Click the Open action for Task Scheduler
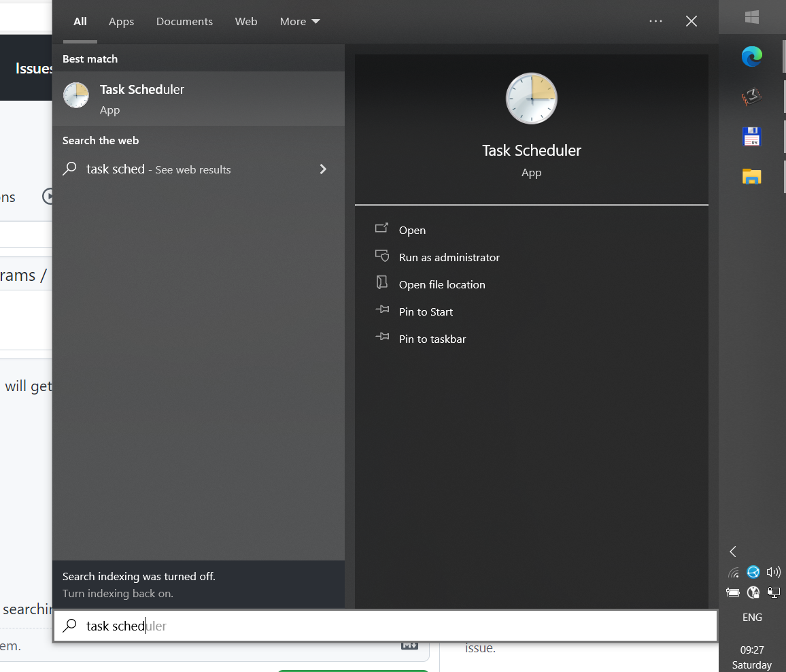786x672 pixels. click(412, 230)
